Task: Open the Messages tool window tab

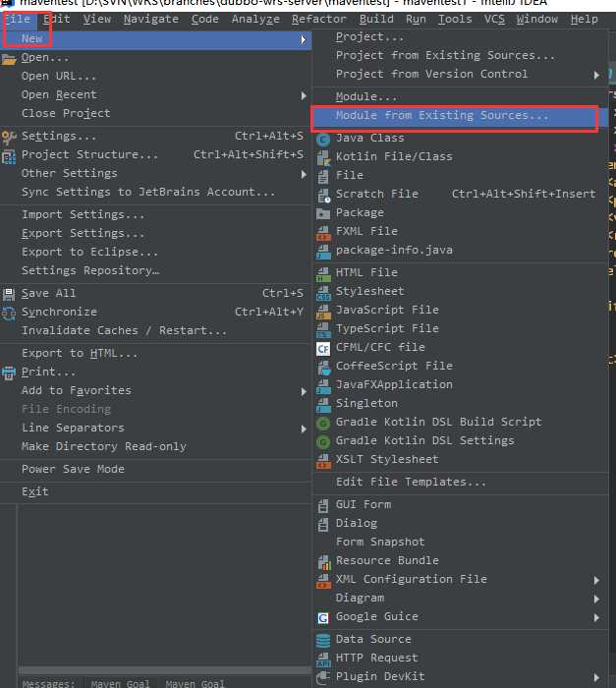Action: coord(49,683)
